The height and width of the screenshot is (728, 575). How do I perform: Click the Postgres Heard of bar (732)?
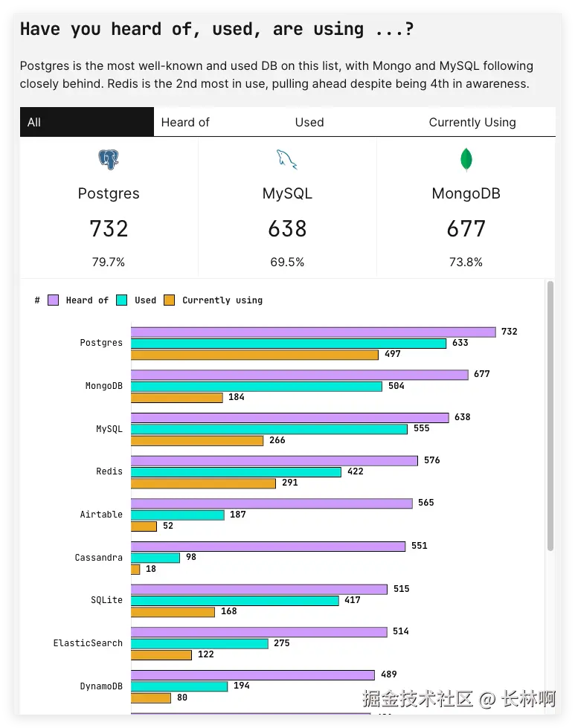pos(313,332)
